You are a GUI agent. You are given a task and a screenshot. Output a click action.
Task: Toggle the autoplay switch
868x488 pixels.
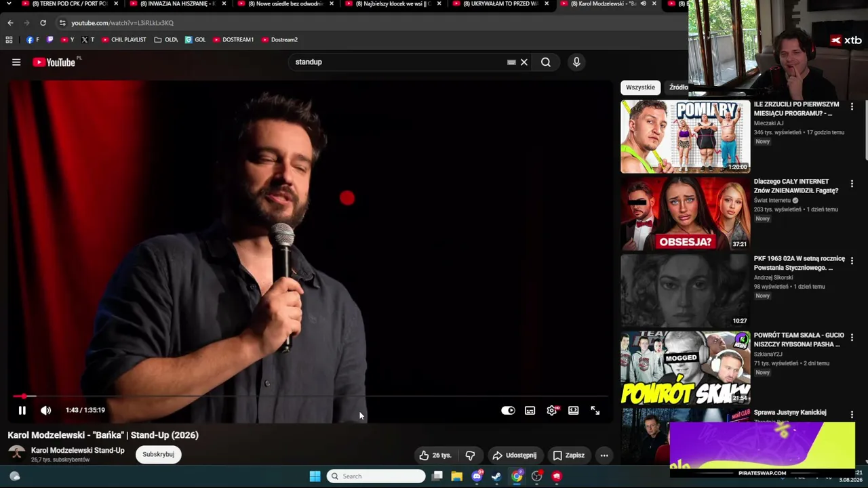click(x=508, y=410)
